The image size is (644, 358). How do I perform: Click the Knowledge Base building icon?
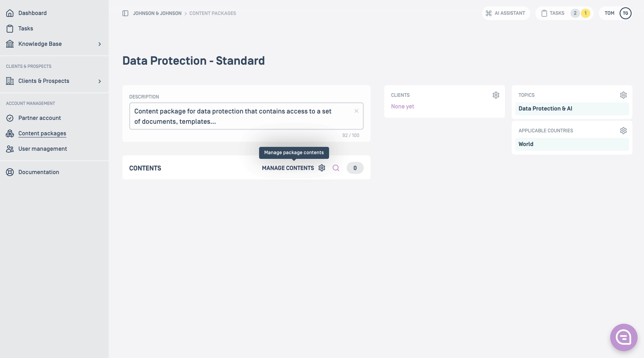tap(10, 44)
